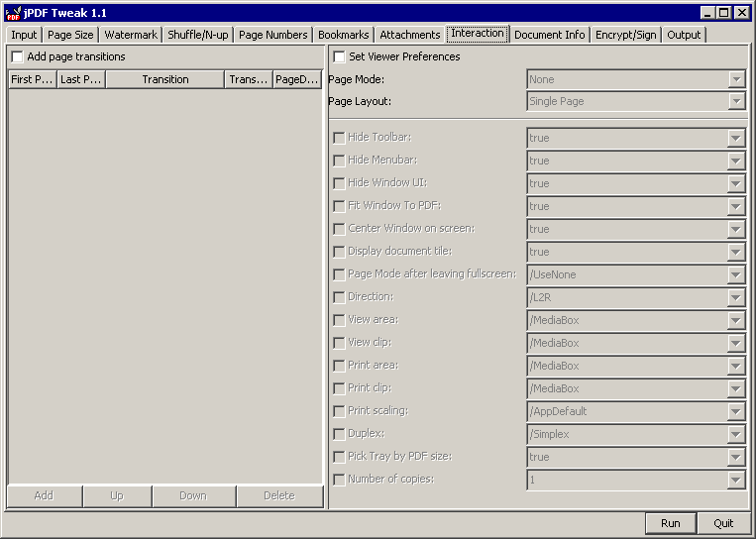Go to the Encrypt/Sign tab
Viewport: 756px width, 539px height.
click(x=625, y=35)
